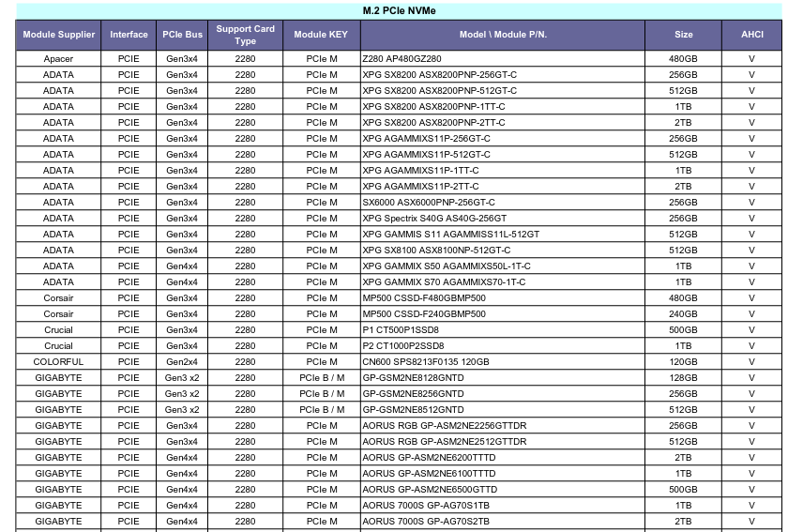Click MP500 CSSD-F240GBMP500 cell
This screenshot has height=532, width=788.
(503, 314)
